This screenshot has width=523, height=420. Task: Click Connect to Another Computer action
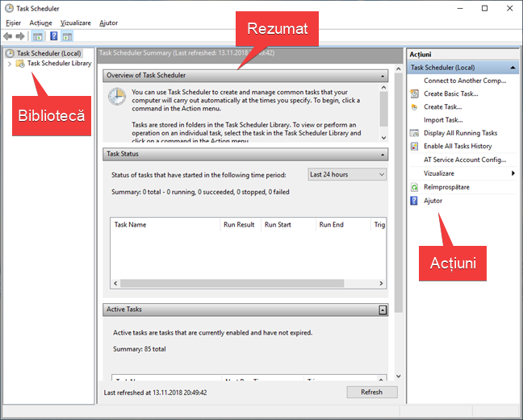(465, 81)
